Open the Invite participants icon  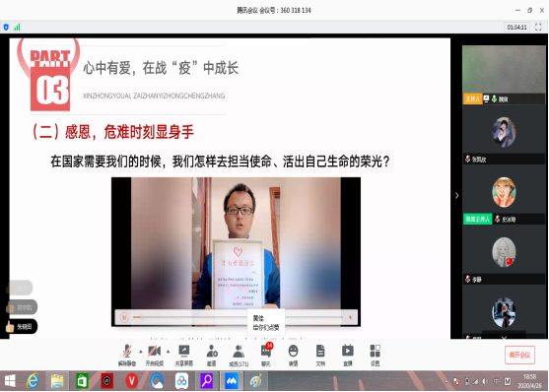point(212,355)
